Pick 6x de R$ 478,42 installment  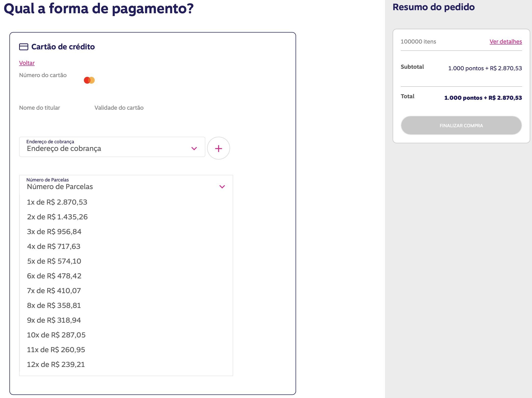[126, 276]
